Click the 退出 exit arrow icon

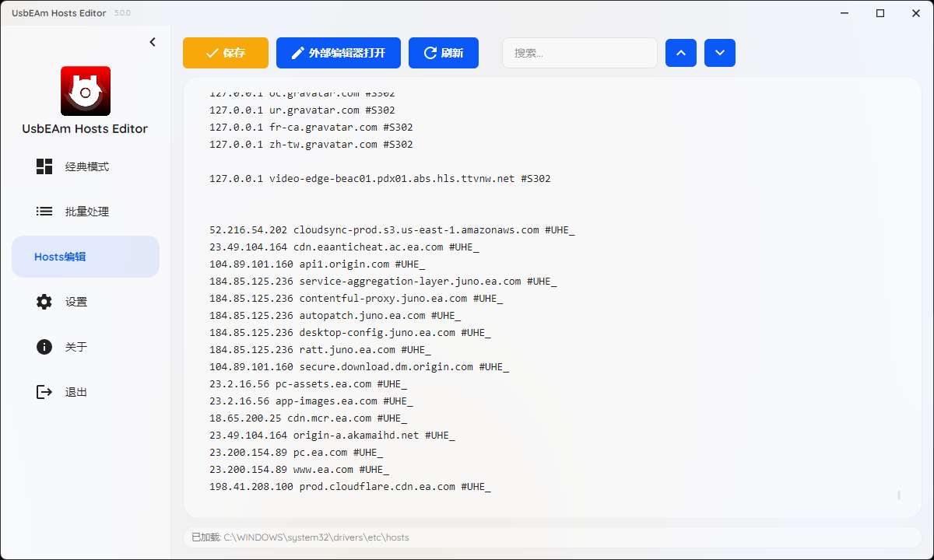point(44,392)
